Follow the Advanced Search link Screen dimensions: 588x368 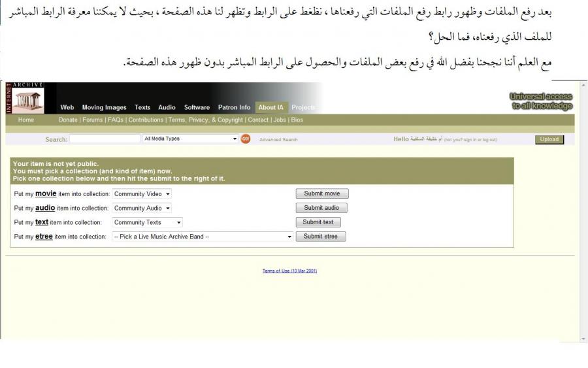pos(278,140)
